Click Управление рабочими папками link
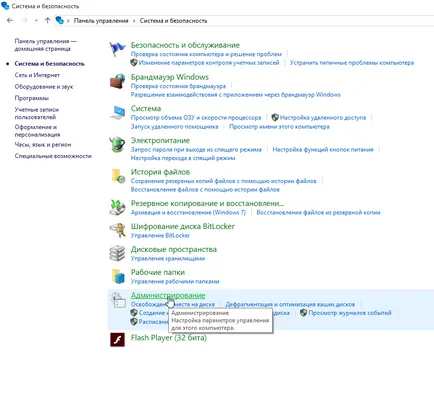Screen dimensions: 434x393 click(175, 281)
